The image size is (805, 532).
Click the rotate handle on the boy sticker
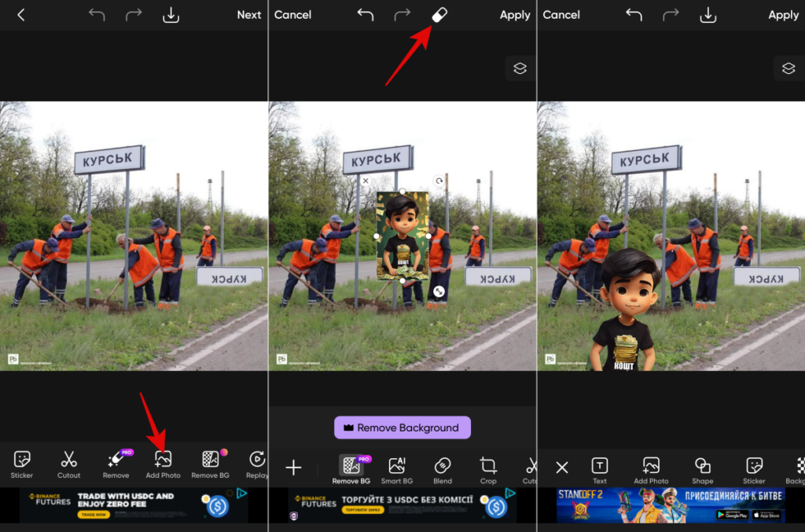tap(439, 181)
